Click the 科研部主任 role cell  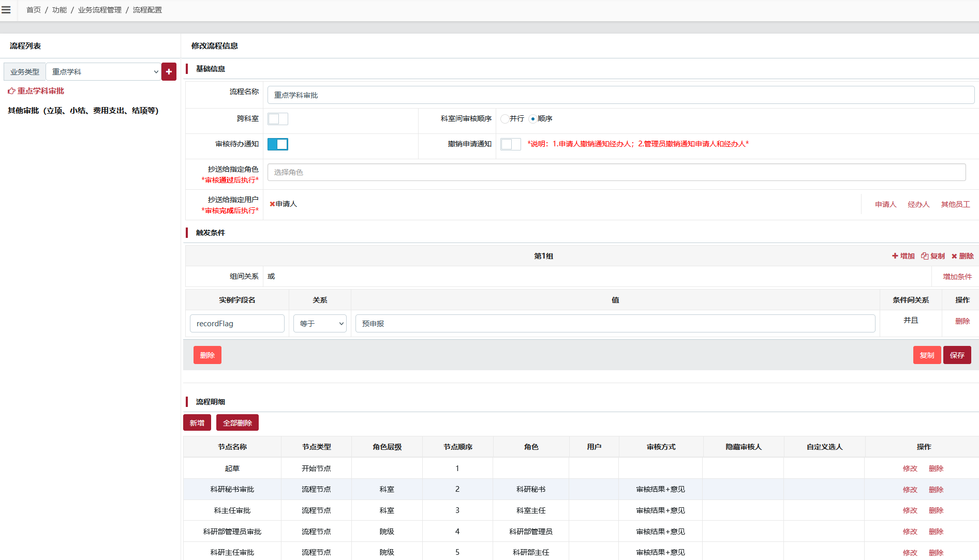click(x=531, y=552)
